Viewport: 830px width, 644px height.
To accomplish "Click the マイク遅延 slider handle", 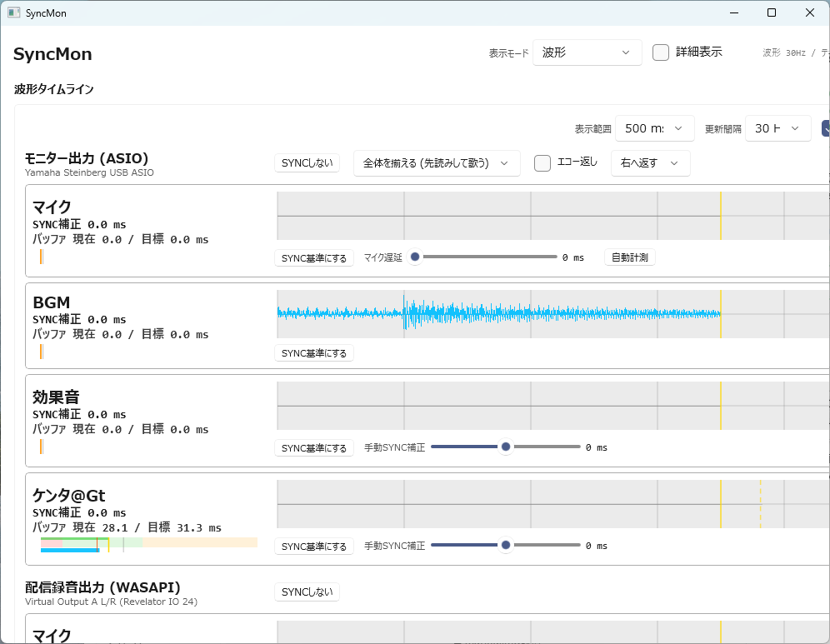I will pyautogui.click(x=416, y=257).
